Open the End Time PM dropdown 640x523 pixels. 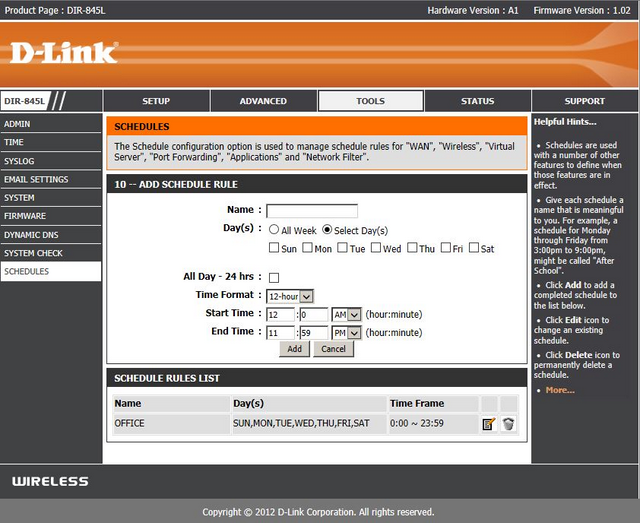(346, 333)
